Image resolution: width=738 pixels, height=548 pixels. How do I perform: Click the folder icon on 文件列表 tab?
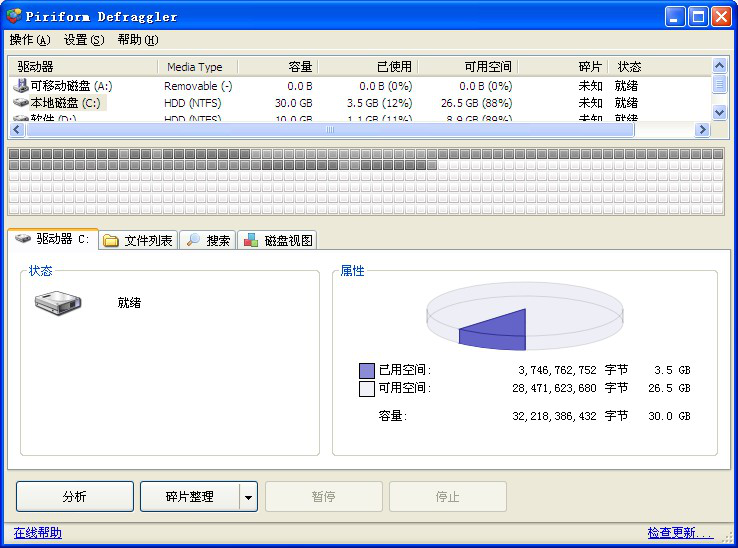tap(111, 241)
